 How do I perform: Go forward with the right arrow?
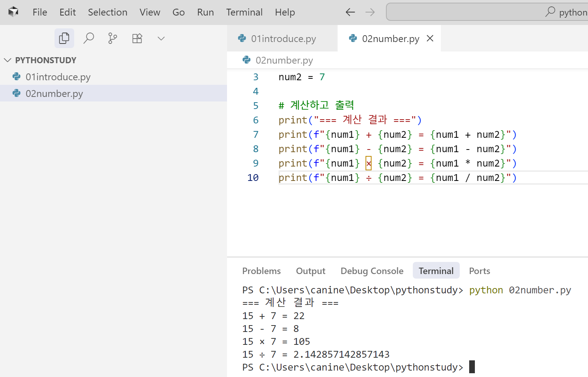(x=370, y=12)
